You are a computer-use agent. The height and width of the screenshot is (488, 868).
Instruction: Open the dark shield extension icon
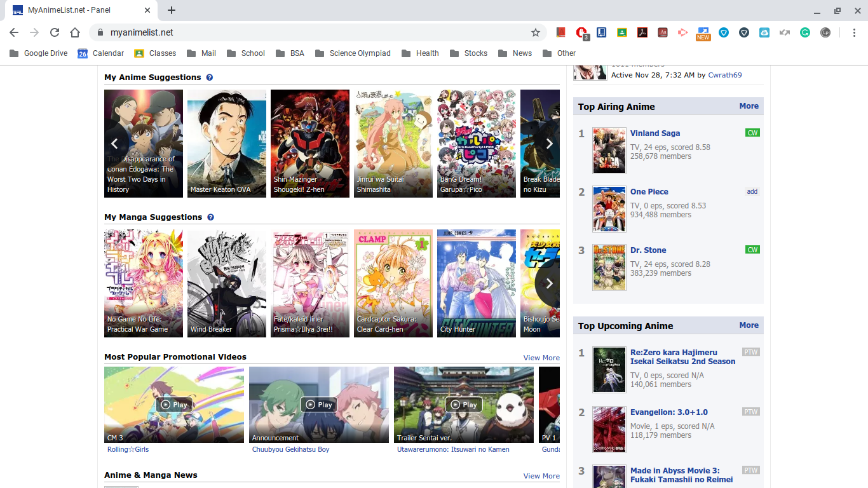tap(744, 32)
